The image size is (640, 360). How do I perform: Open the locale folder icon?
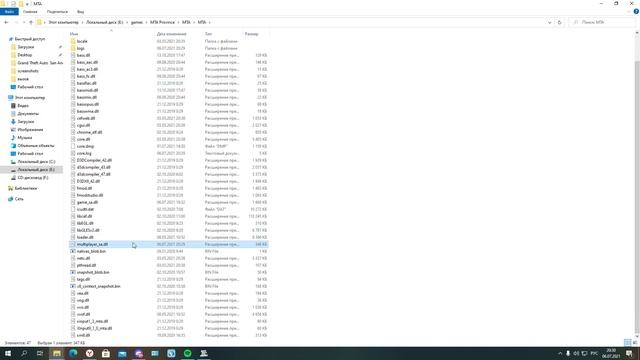73,41
